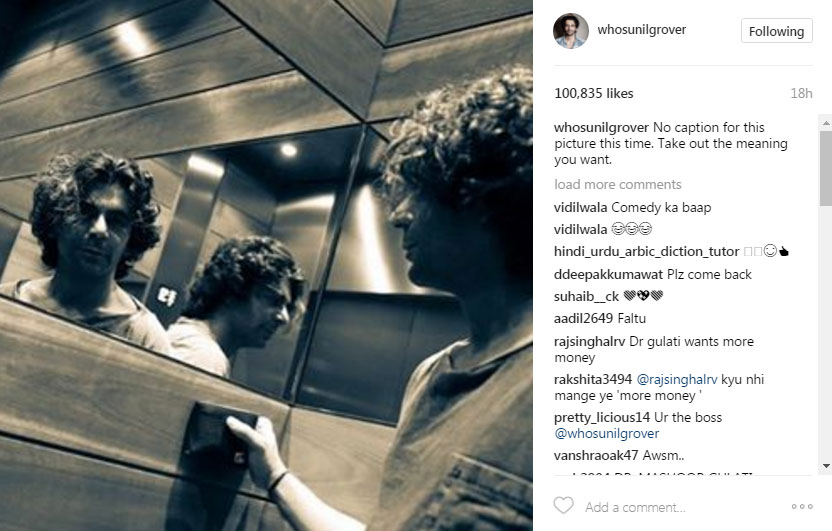Viewport: 832px width, 531px height.
Task: Open whosunilgrover username in header
Action: [x=642, y=30]
